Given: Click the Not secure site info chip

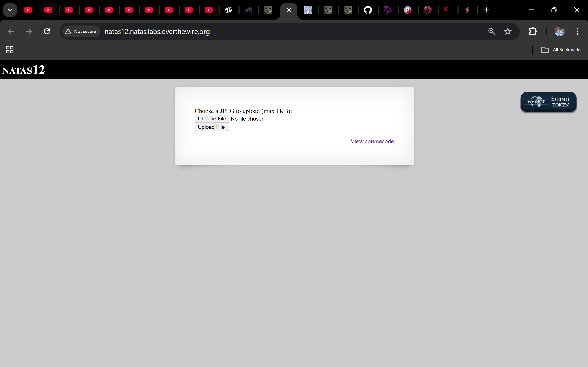Looking at the screenshot, I should 81,31.
